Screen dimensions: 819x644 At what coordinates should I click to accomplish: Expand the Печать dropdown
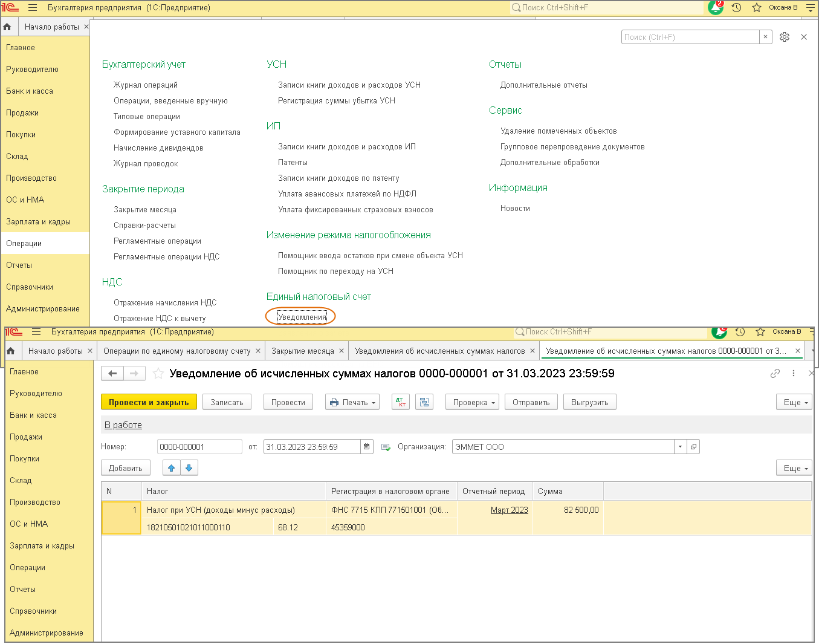(x=352, y=402)
